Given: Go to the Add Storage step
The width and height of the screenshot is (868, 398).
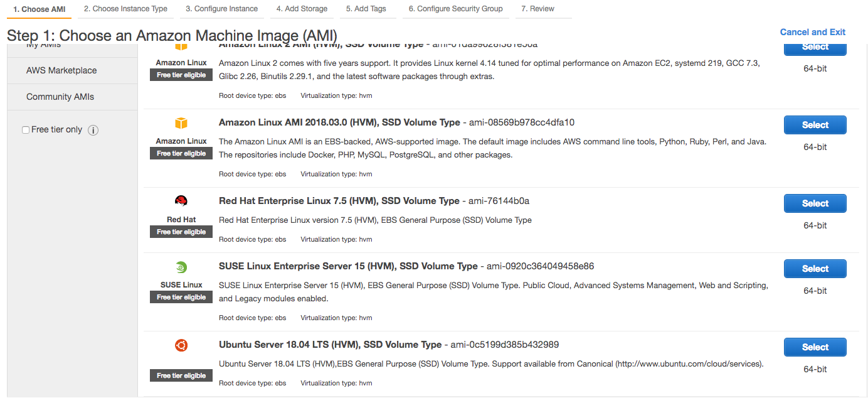Looking at the screenshot, I should 302,9.
